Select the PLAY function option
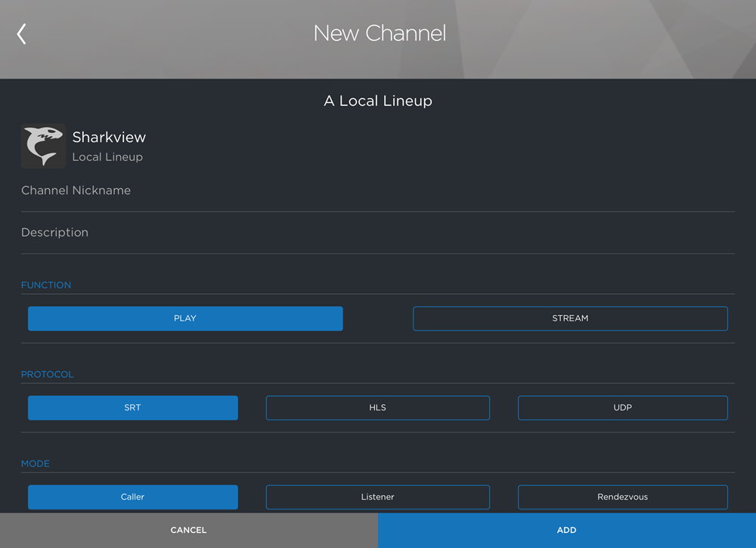Image resolution: width=756 pixels, height=548 pixels. pyautogui.click(x=184, y=318)
